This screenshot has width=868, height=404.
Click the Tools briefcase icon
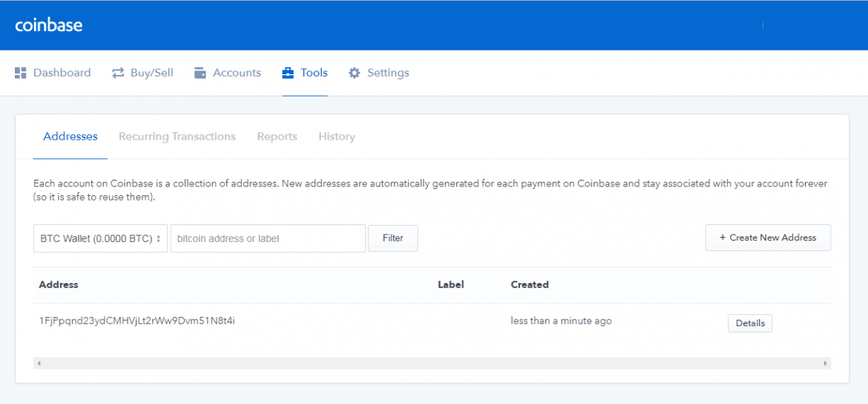pos(288,73)
